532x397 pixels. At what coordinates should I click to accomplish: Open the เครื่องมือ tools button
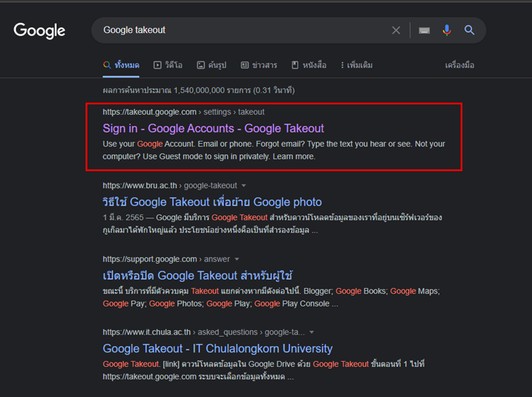pyautogui.click(x=459, y=65)
